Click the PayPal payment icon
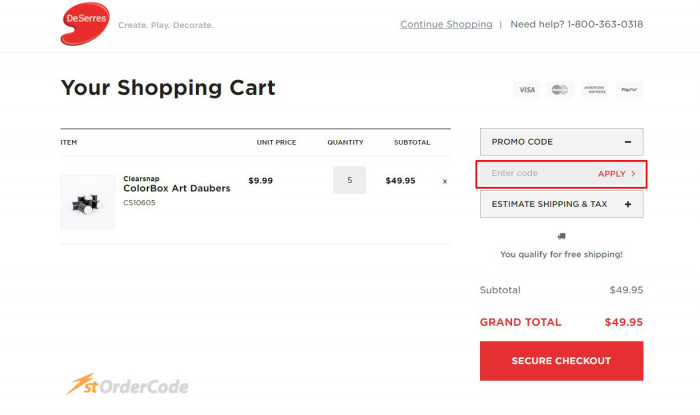Viewport: 700px width, 415px height. coord(629,90)
